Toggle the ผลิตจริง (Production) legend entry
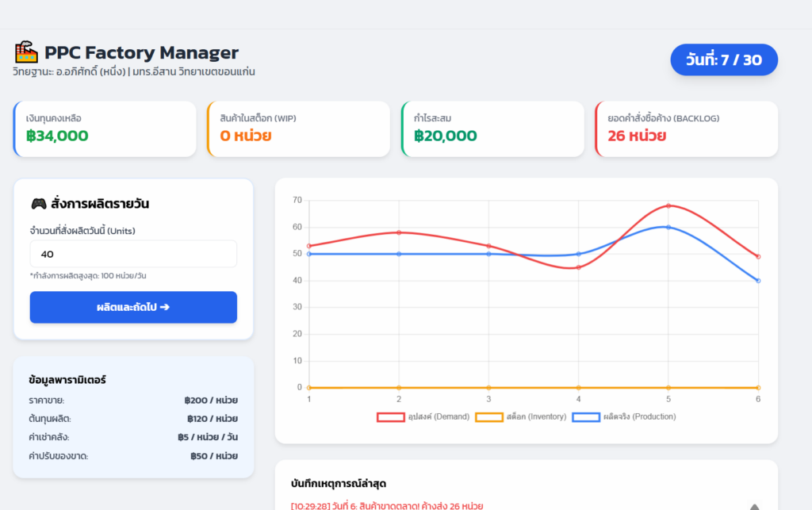The image size is (812, 510). click(623, 416)
